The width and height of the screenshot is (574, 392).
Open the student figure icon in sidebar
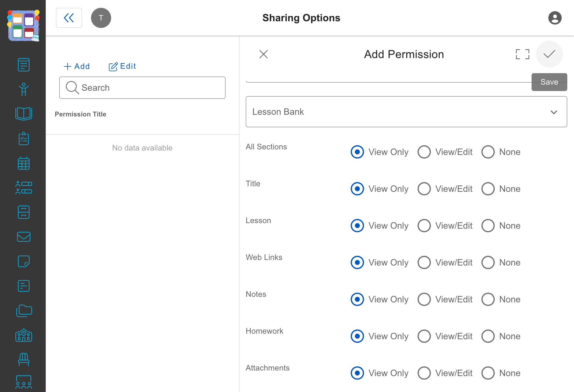[24, 89]
